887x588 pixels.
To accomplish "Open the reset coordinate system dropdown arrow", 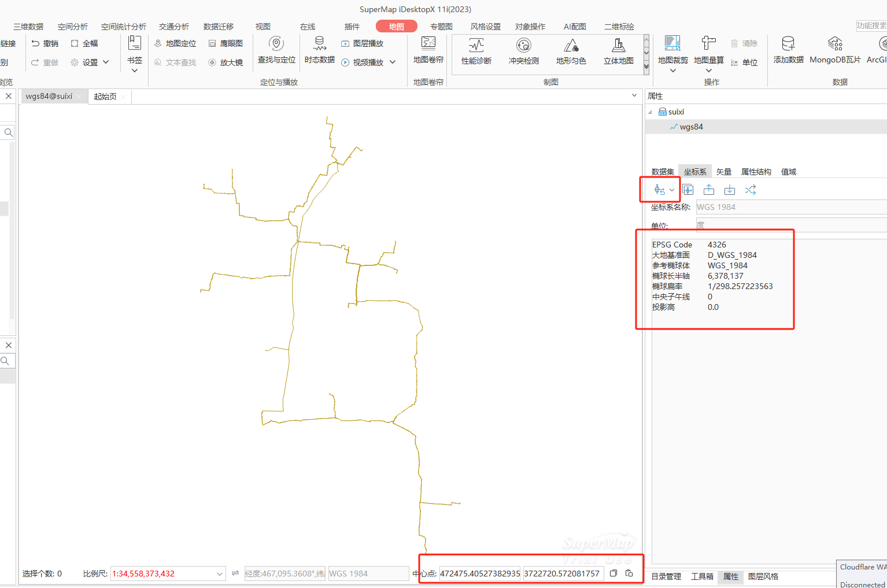I will click(x=672, y=190).
